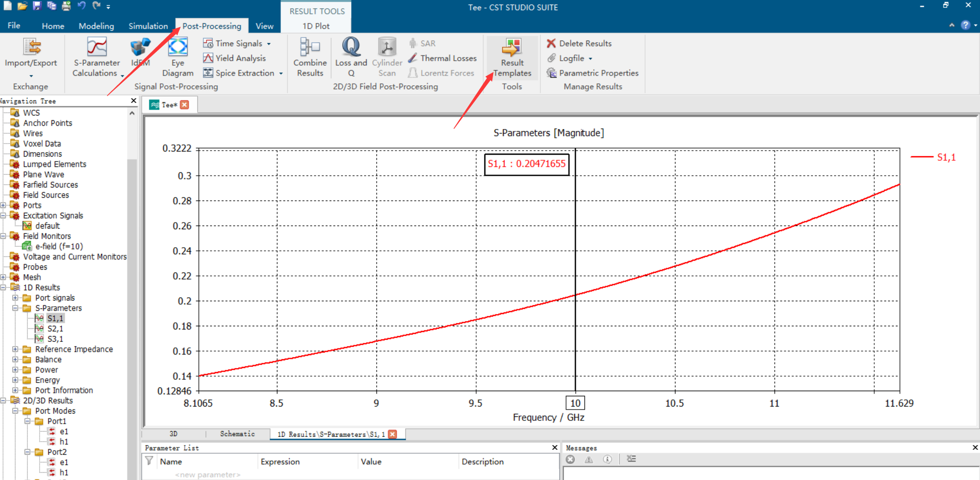The height and width of the screenshot is (480, 980).
Task: Open Thermal Losses
Action: point(442,58)
